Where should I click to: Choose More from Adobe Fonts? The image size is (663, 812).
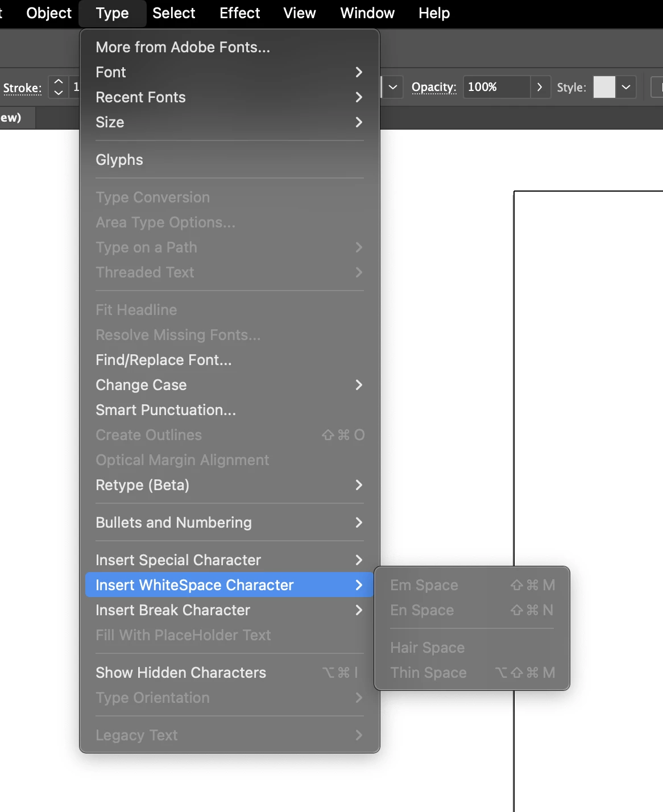pyautogui.click(x=229, y=47)
